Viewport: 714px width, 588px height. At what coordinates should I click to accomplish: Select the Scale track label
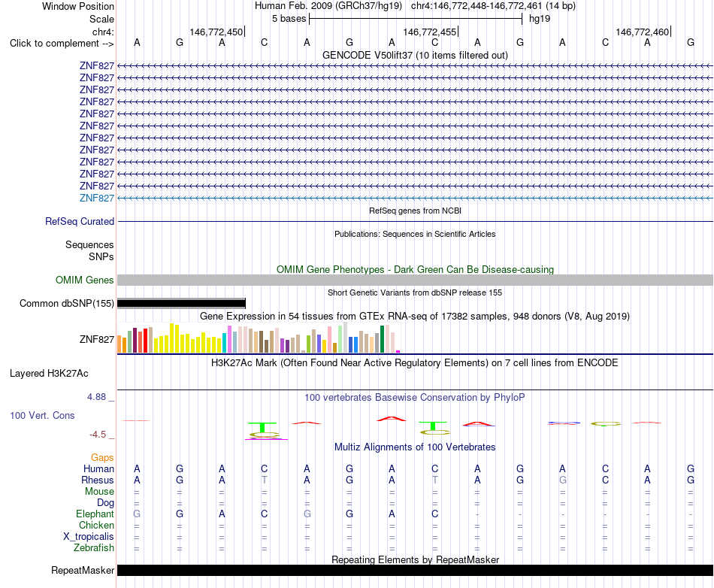point(101,19)
